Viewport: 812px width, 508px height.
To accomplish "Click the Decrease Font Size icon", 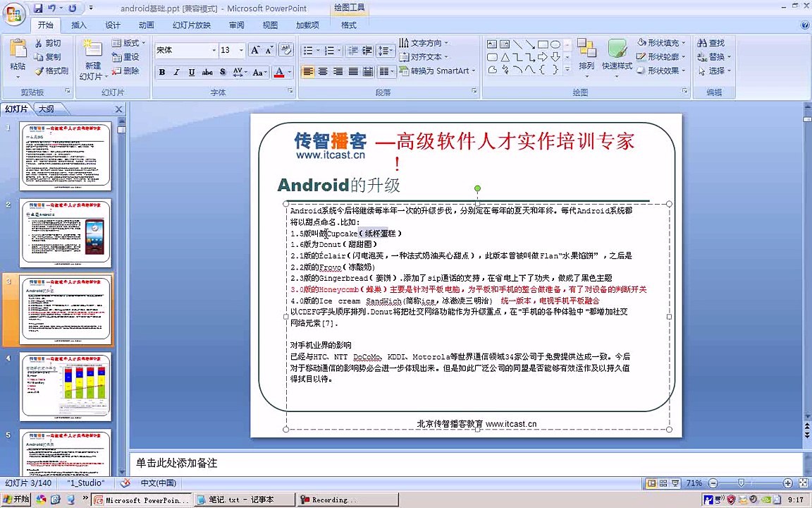I will (269, 50).
